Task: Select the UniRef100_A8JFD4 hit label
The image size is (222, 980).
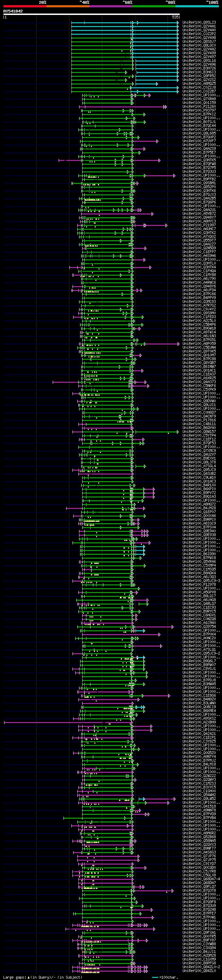Action: 199,290
